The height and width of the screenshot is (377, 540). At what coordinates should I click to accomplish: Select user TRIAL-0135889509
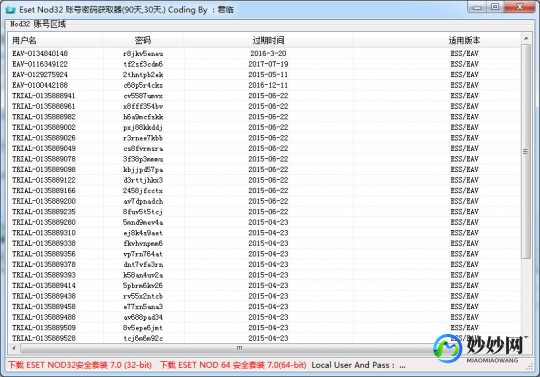point(44,327)
